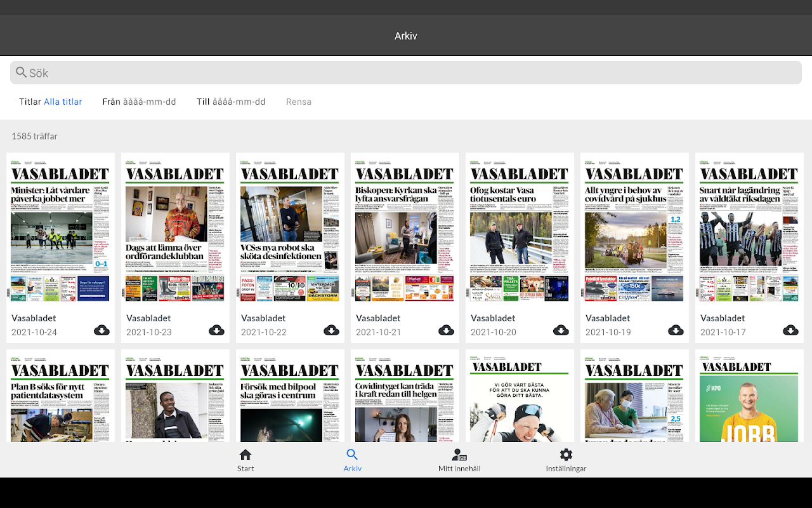Open cover 'Allt yngre i behov av covidvård'
This screenshot has width=812, height=508.
(634, 230)
